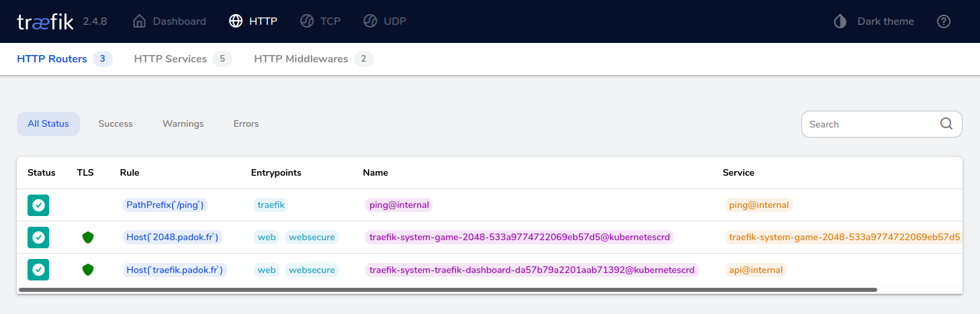980x314 pixels.
Task: Click the ping@internal router name
Action: (x=399, y=205)
